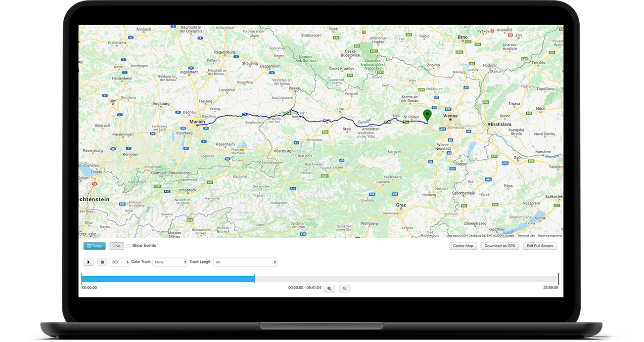This screenshot has height=342, width=644.
Task: Click the blue filled part of the timeline
Action: [x=168, y=279]
